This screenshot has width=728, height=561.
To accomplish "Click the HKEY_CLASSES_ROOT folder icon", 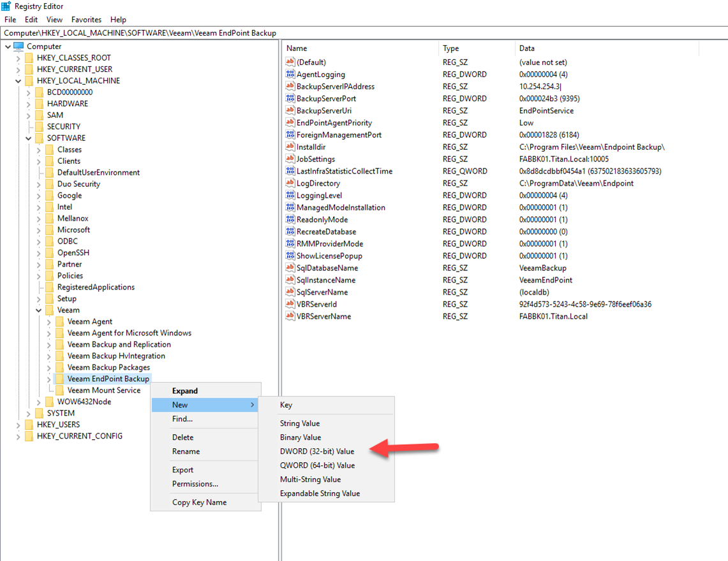I will tap(29, 57).
